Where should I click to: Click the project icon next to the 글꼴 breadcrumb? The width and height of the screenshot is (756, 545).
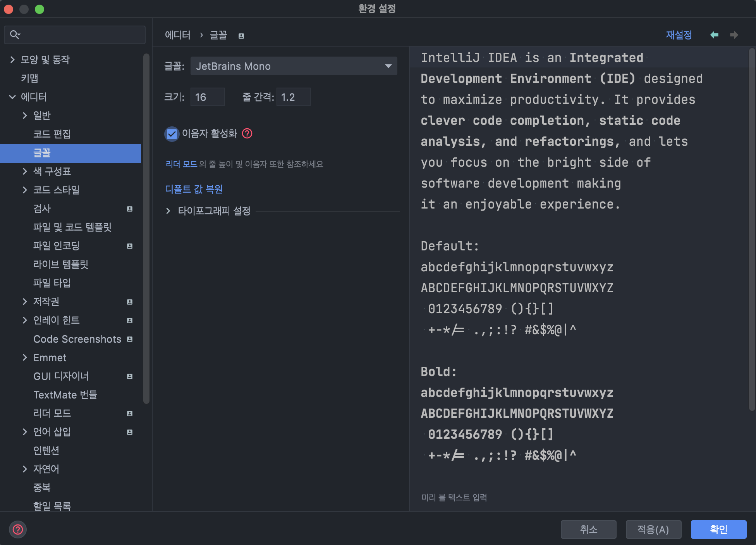(x=241, y=36)
